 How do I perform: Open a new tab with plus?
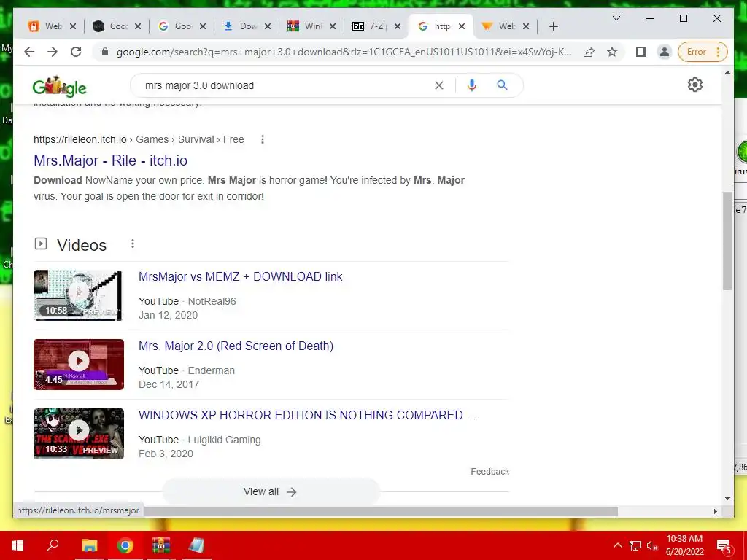point(553,26)
